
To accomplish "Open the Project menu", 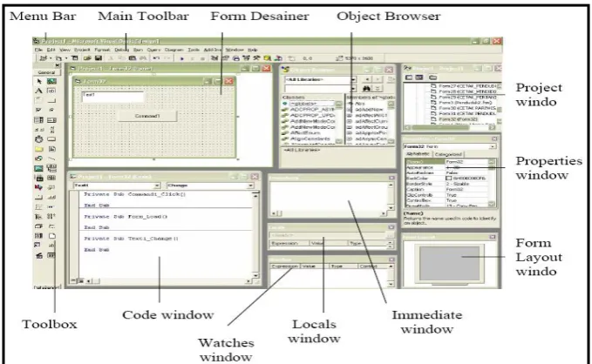I will [x=82, y=50].
